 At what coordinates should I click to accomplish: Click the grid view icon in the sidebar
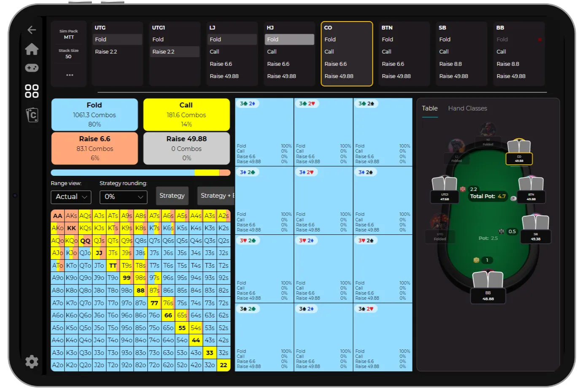(x=32, y=90)
